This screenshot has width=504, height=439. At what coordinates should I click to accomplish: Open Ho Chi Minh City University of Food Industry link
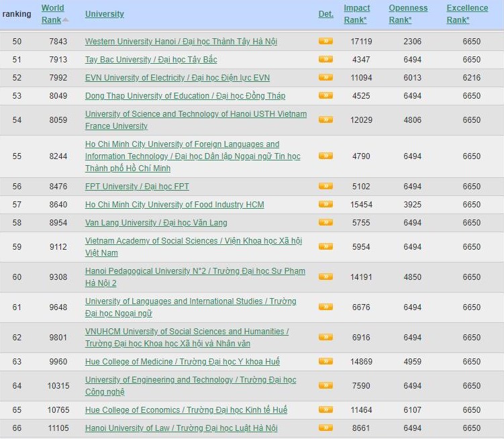click(174, 205)
